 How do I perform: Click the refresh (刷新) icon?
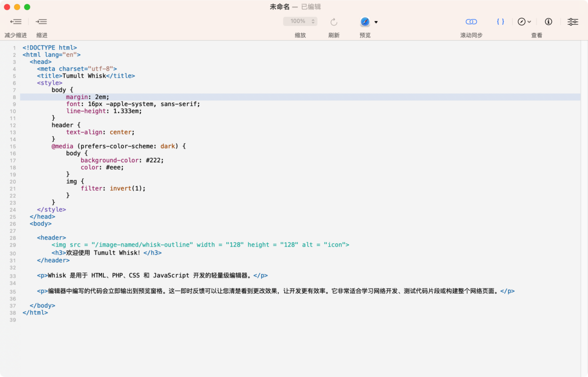334,22
